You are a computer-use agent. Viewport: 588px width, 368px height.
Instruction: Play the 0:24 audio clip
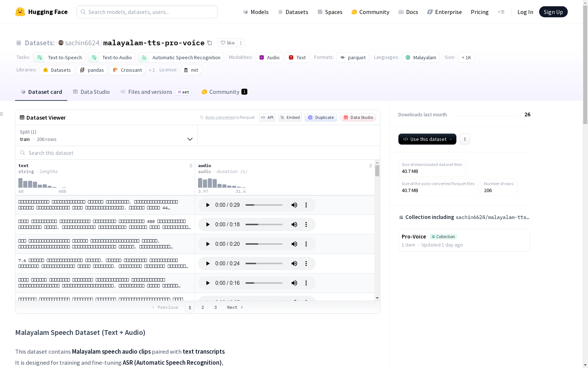(208, 263)
